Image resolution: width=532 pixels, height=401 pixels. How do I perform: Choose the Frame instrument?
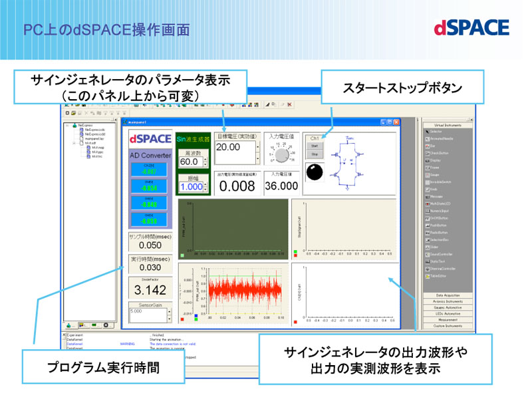pyautogui.click(x=433, y=168)
